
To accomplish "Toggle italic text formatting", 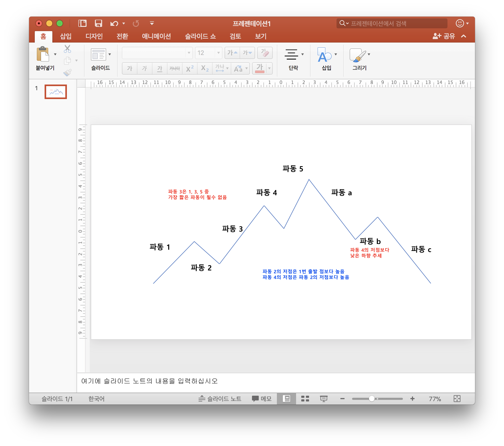I will click(144, 68).
